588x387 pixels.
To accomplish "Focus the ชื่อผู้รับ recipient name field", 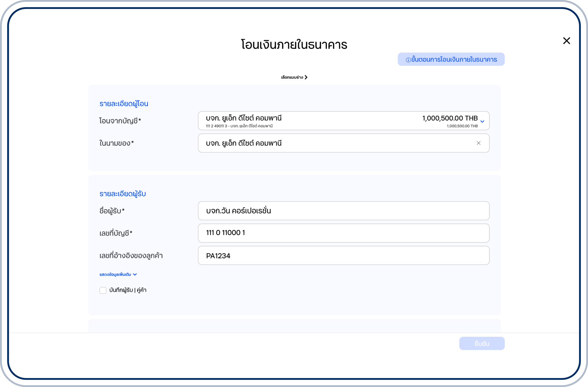I will tap(343, 211).
